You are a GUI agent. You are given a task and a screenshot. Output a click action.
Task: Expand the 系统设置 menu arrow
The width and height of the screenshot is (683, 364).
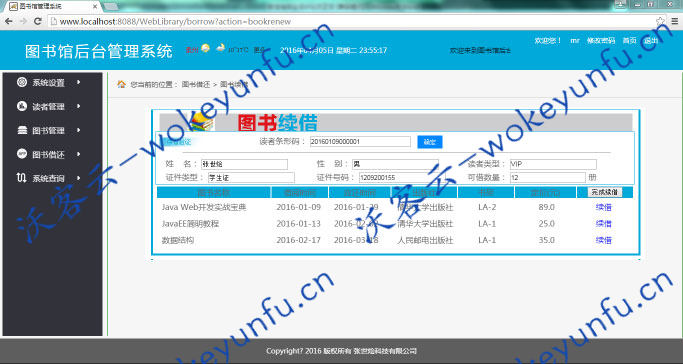tap(79, 82)
